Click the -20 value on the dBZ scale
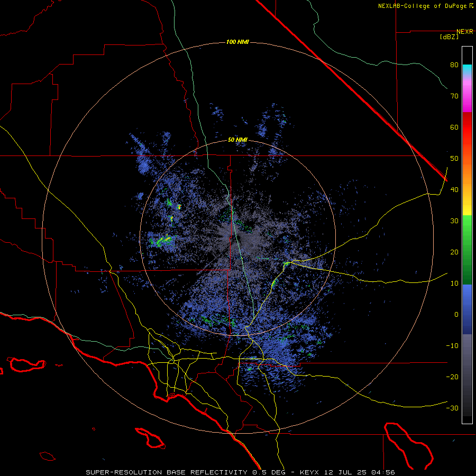476x476 pixels. point(452,377)
